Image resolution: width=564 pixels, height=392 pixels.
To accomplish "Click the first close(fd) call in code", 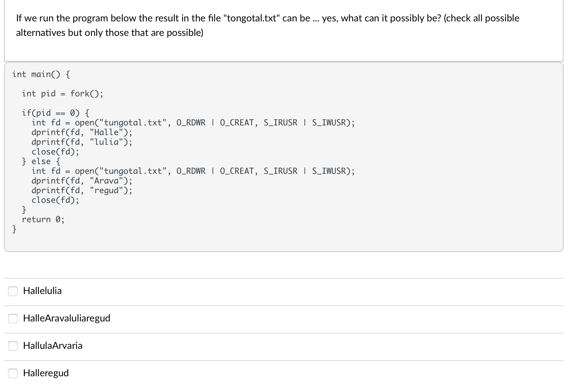I will pyautogui.click(x=55, y=152).
